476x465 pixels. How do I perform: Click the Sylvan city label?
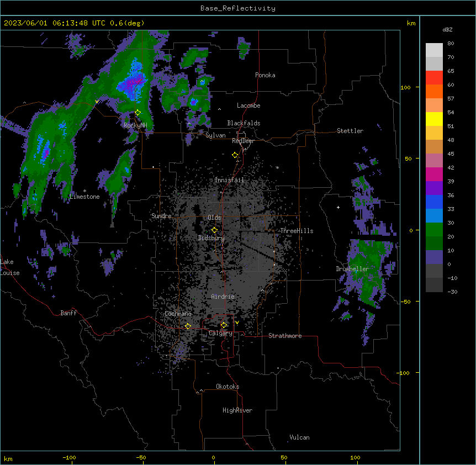click(x=215, y=135)
